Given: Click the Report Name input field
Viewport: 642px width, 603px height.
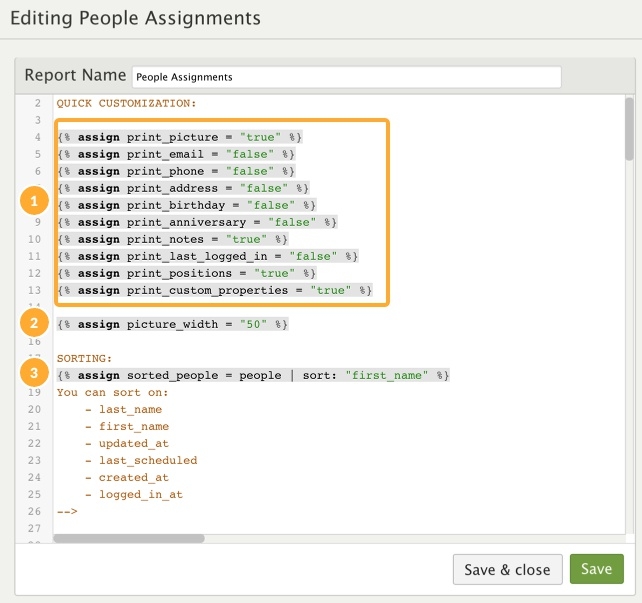Looking at the screenshot, I should 346,77.
